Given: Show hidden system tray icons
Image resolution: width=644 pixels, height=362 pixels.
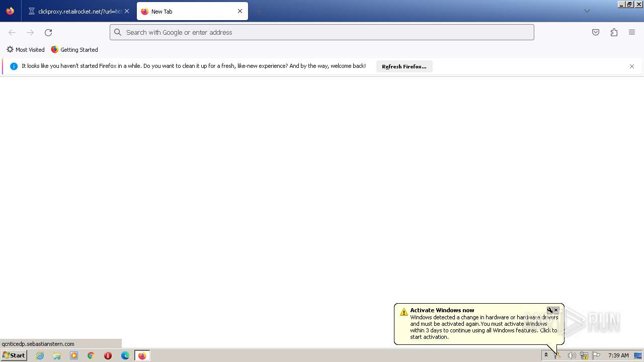Looking at the screenshot, I should pos(546,355).
